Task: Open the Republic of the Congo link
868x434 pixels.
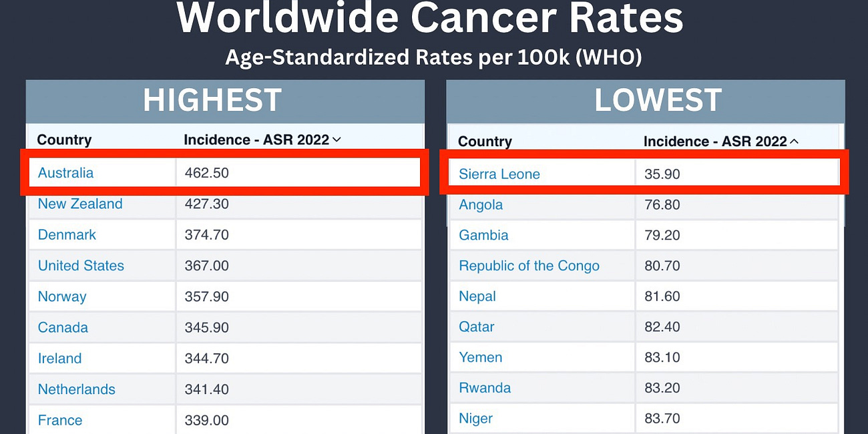Action: (529, 265)
